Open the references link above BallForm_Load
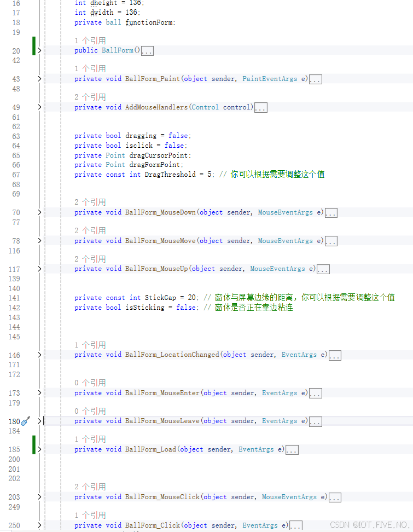 click(x=90, y=440)
